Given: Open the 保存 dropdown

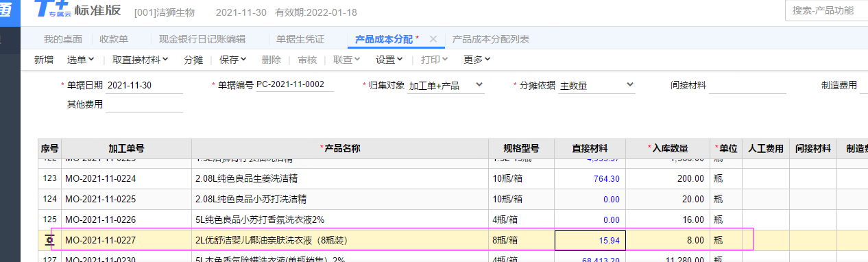Looking at the screenshot, I should [232, 60].
